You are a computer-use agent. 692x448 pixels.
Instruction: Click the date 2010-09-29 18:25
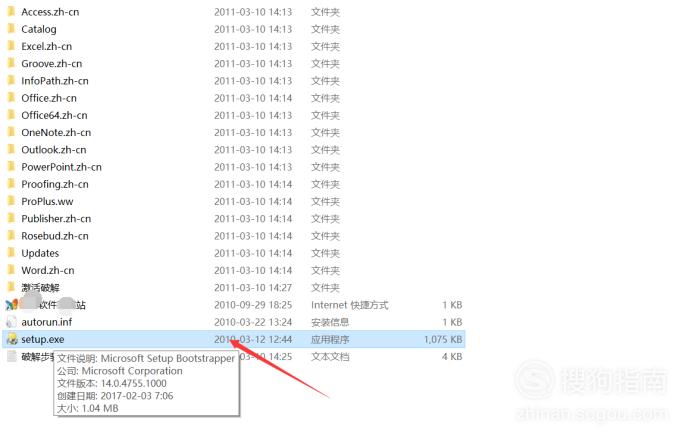(x=253, y=305)
